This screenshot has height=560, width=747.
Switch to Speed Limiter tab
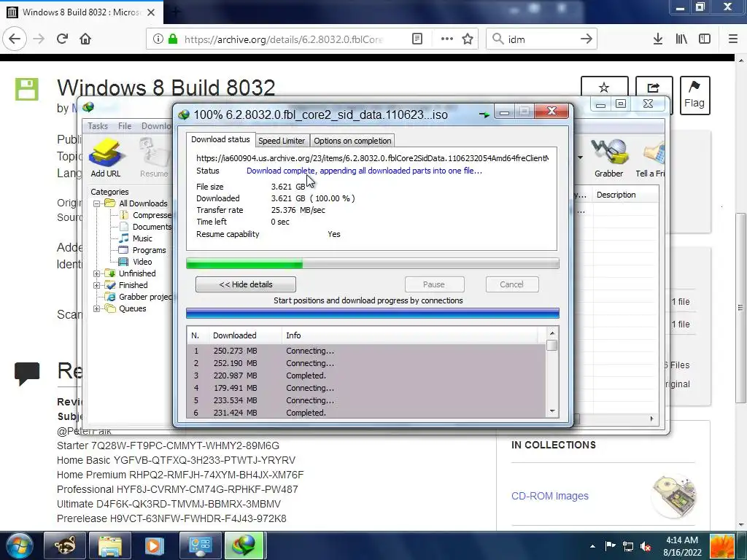282,141
